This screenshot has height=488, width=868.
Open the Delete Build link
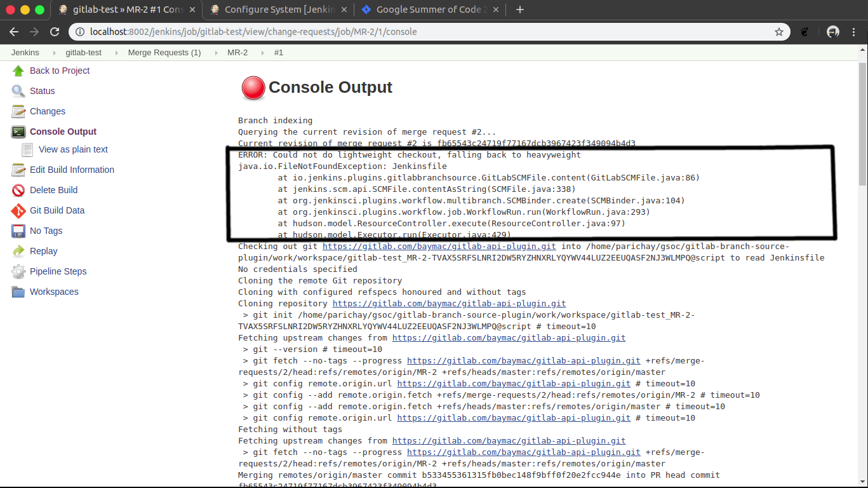coord(54,190)
